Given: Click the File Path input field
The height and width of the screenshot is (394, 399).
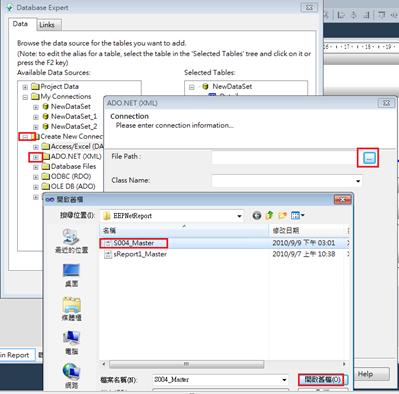Looking at the screenshot, I should (x=285, y=158).
